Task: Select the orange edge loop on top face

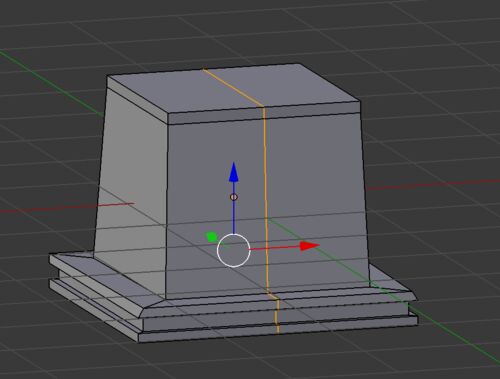Action: (x=233, y=88)
